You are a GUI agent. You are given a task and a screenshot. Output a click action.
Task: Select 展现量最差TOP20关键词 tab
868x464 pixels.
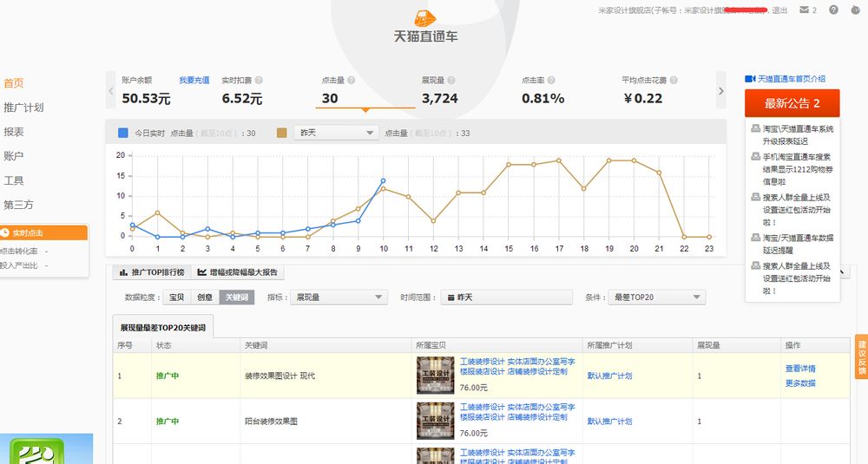pos(163,327)
